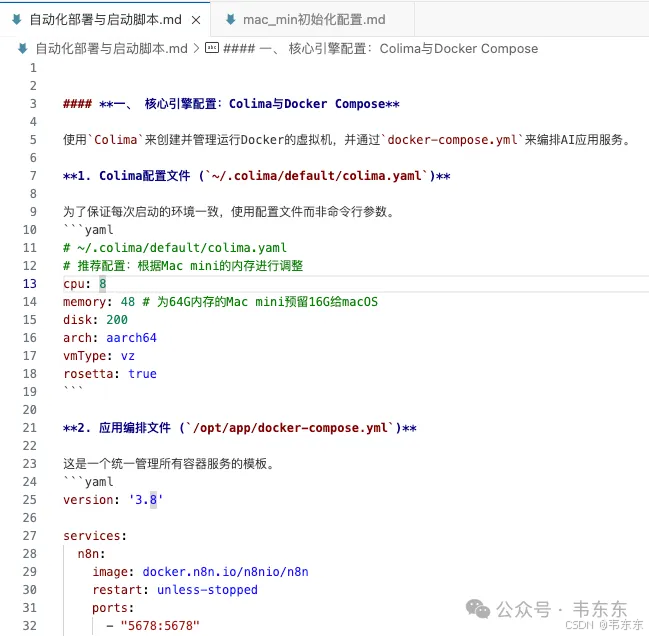649x636 pixels.
Task: Click the 'disk: 200' line
Action: pyautogui.click(x=95, y=320)
